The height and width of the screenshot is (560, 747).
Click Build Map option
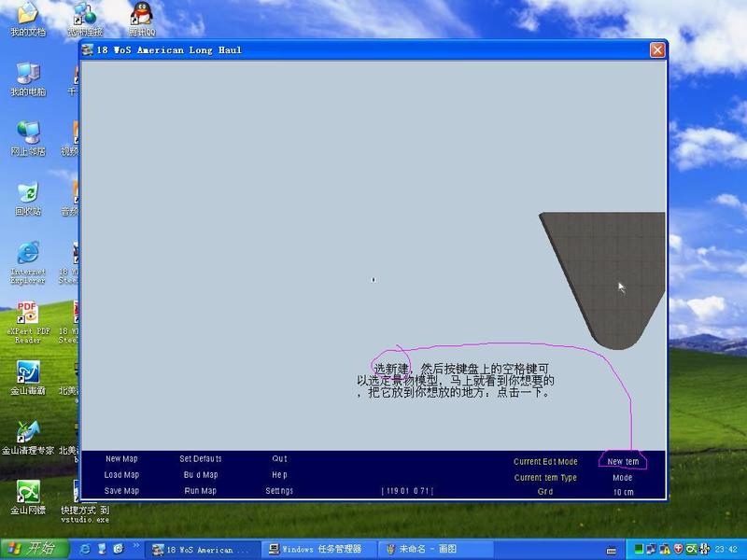click(x=200, y=475)
